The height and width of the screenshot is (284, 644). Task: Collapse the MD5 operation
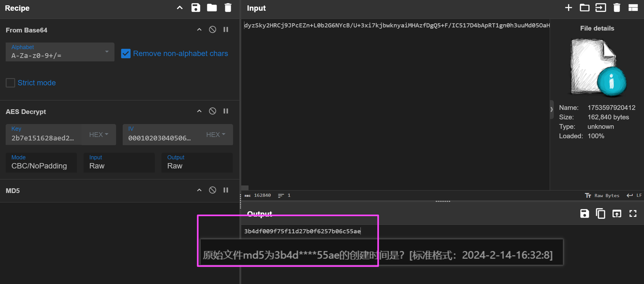199,190
